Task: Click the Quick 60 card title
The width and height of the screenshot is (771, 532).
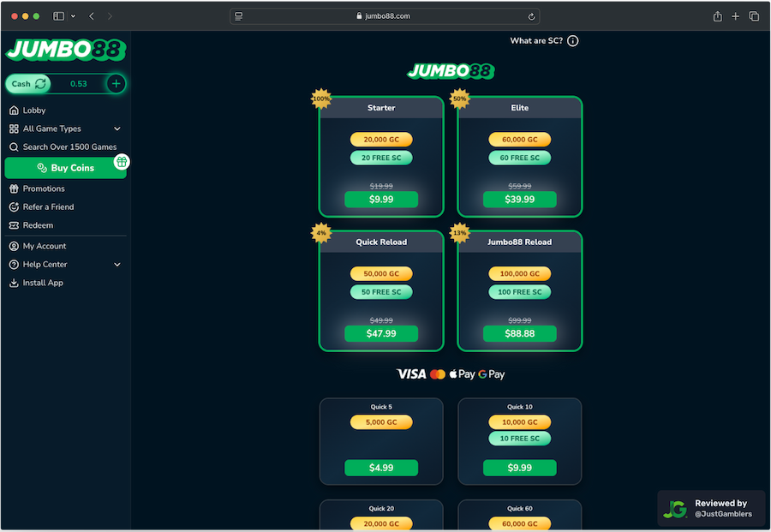Action: (x=520, y=508)
